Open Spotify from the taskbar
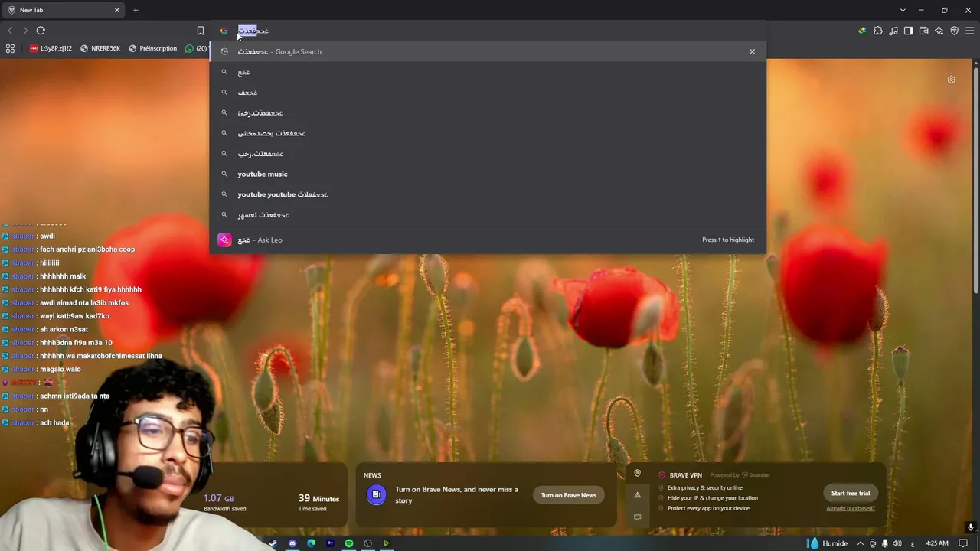 tap(349, 543)
